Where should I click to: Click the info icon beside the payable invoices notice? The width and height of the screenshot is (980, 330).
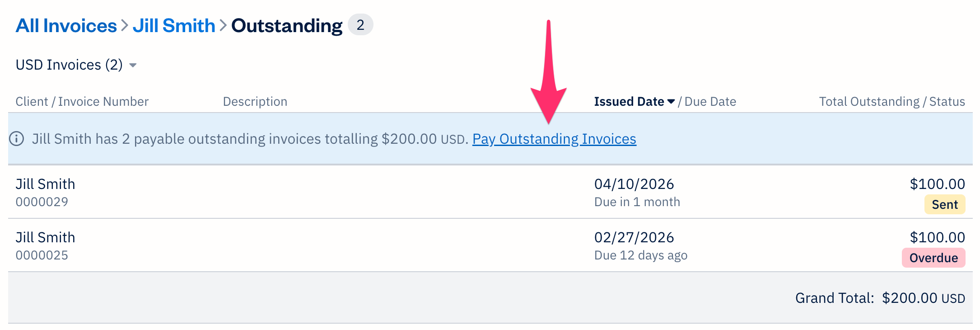pyautogui.click(x=17, y=139)
